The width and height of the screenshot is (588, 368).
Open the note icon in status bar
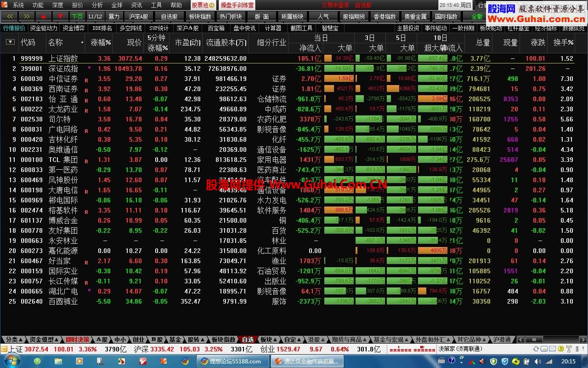(x=544, y=349)
